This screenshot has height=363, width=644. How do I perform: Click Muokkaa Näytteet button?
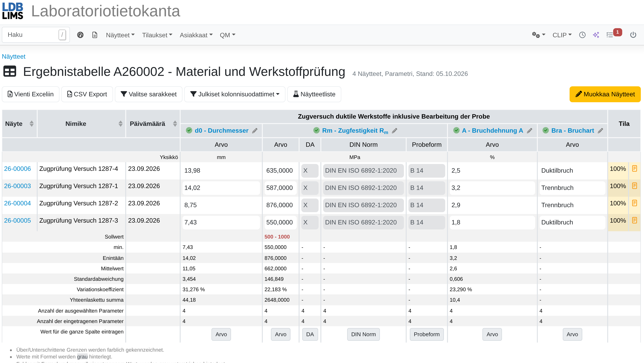[605, 94]
